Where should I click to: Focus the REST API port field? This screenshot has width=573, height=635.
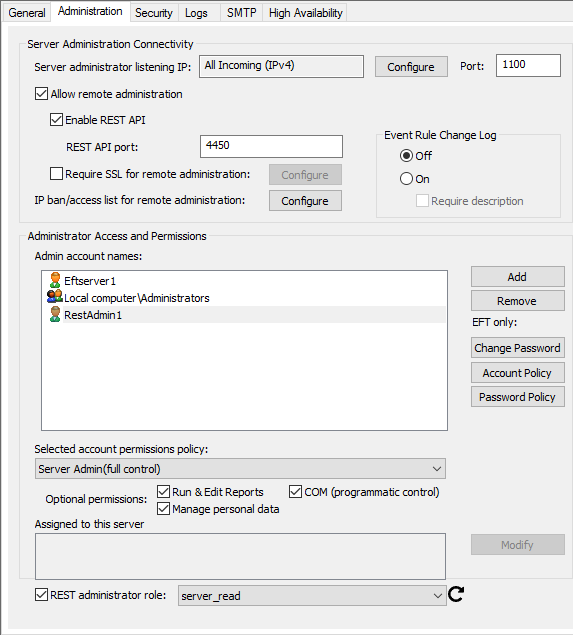271,146
